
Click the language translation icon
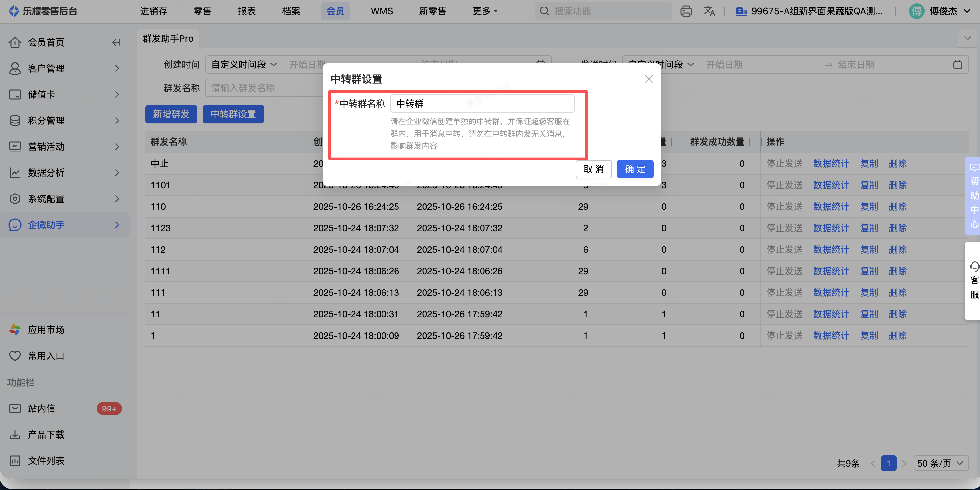[x=709, y=11]
